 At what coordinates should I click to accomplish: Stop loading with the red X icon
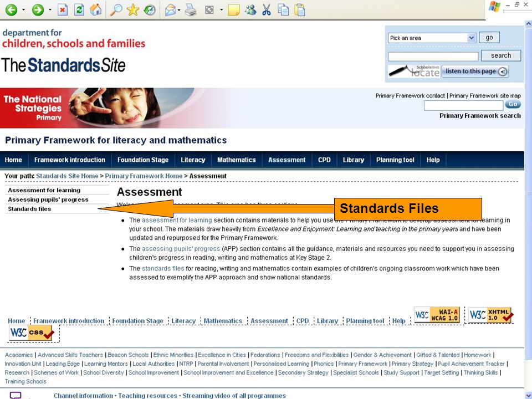point(63,10)
